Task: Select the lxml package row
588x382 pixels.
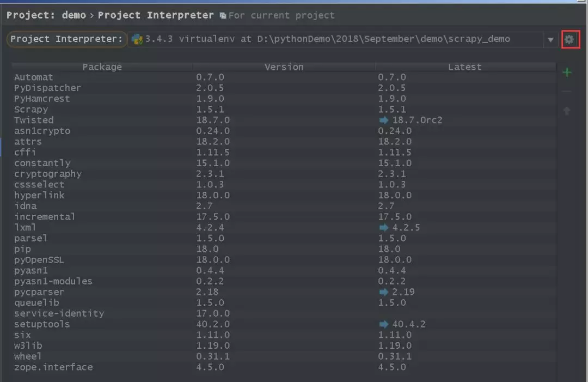Action: [x=284, y=227]
